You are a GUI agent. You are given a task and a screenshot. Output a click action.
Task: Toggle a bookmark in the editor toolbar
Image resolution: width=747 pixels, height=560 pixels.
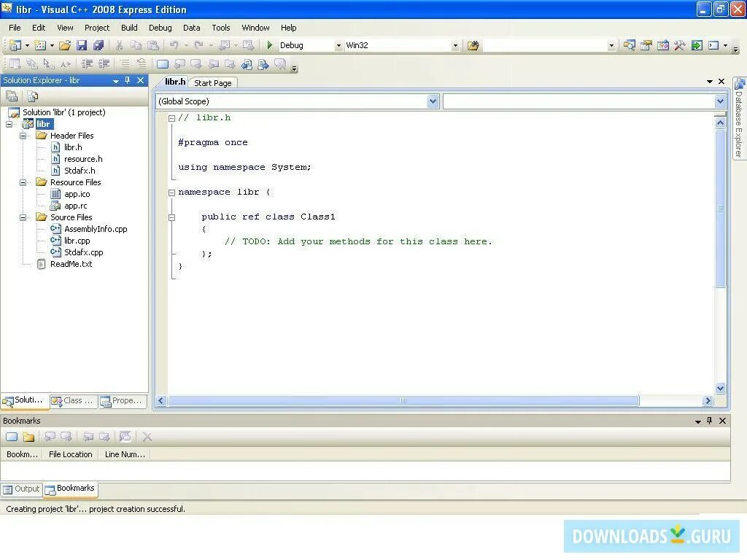[x=163, y=64]
